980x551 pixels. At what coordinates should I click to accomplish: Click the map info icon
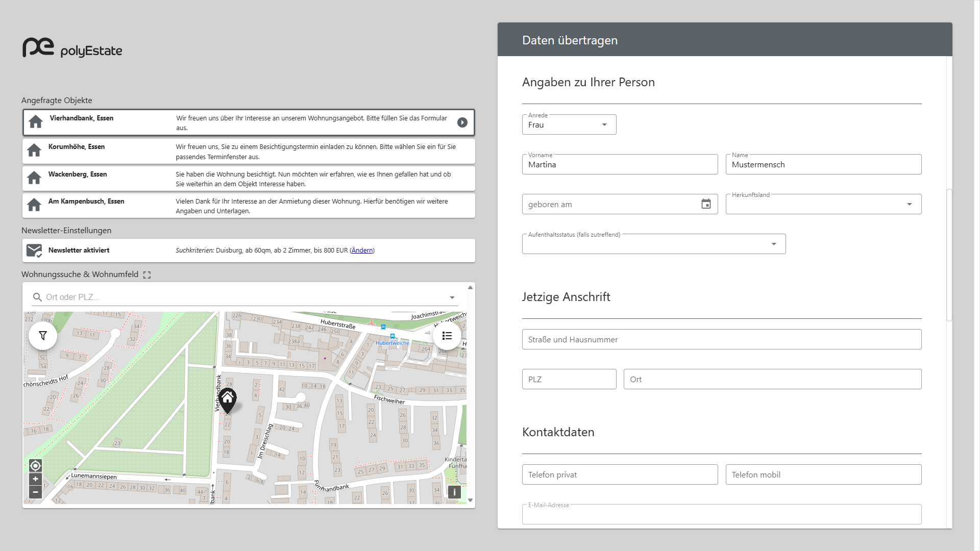point(454,492)
